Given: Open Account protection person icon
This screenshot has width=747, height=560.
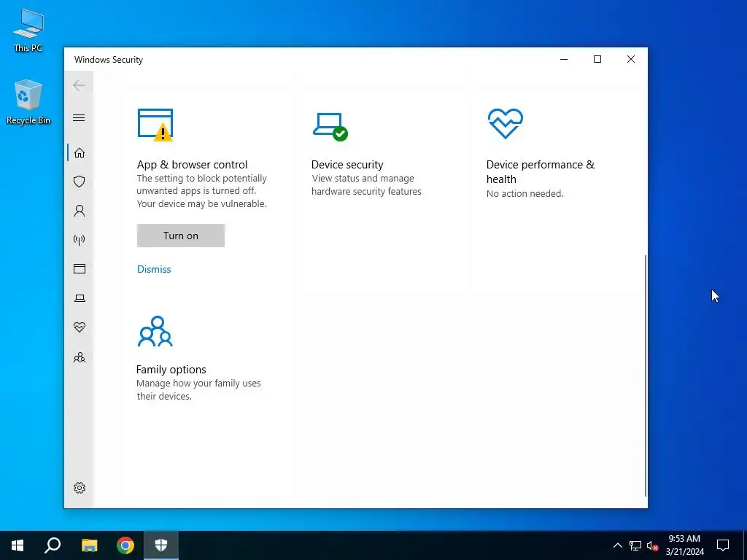Looking at the screenshot, I should point(79,211).
